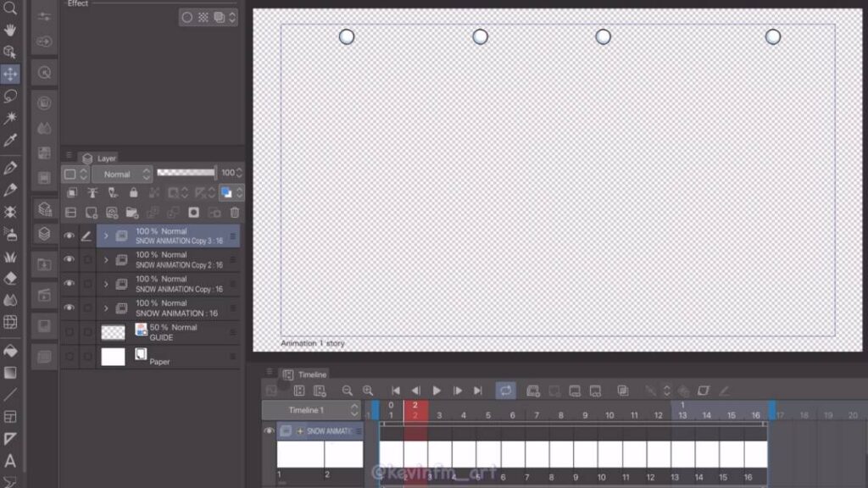Click the opacity stepper beside 100
Image resolution: width=868 pixels, height=488 pixels.
239,173
